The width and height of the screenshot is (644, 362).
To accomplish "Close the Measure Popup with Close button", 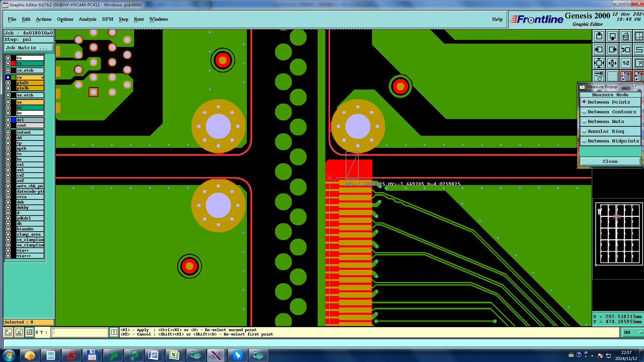I will [610, 161].
